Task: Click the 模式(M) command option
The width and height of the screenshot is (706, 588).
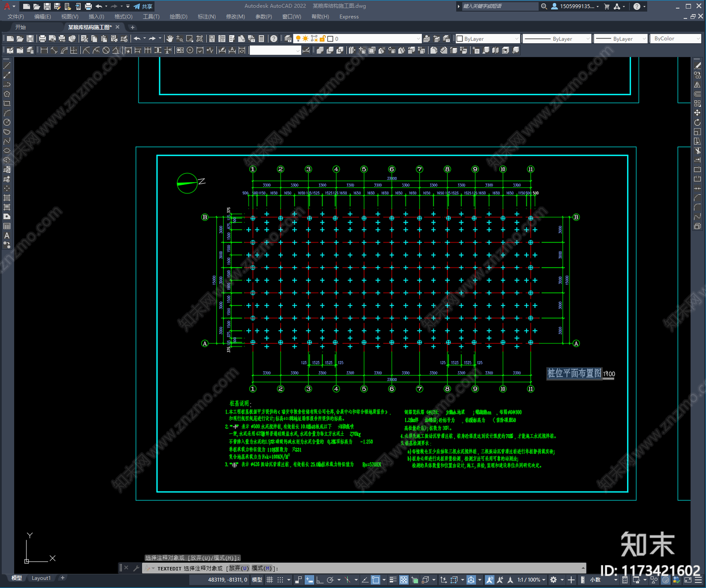Action: click(x=262, y=568)
